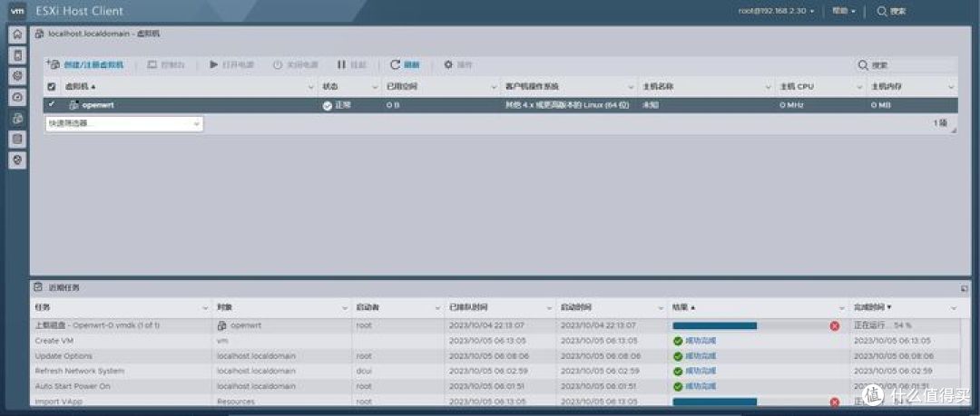Click the running 54 % status text
This screenshot has width=980, height=416.
[883, 325]
